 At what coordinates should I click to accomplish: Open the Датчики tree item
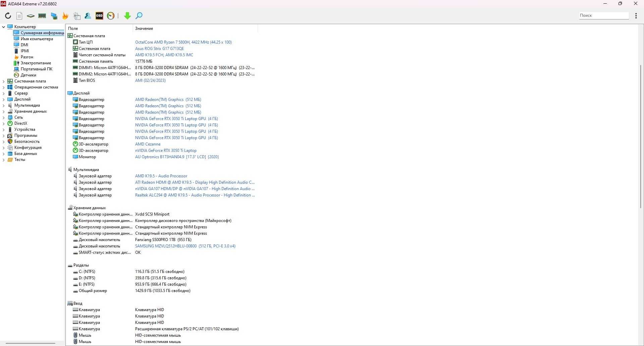(25, 75)
